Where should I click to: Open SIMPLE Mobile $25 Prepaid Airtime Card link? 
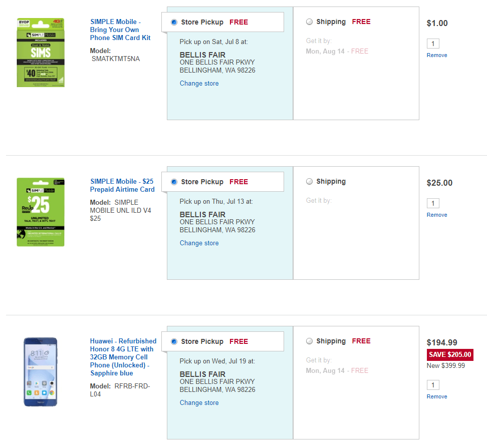(122, 185)
